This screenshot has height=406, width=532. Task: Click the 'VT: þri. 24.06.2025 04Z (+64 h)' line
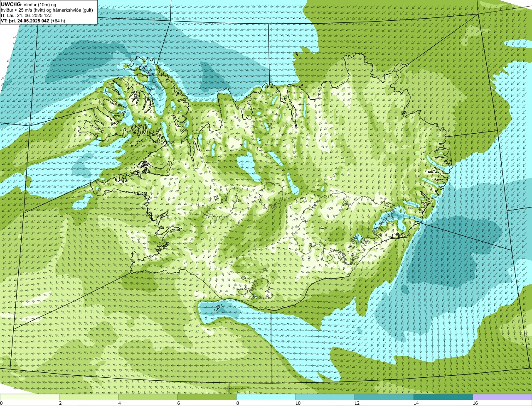[x=33, y=21]
